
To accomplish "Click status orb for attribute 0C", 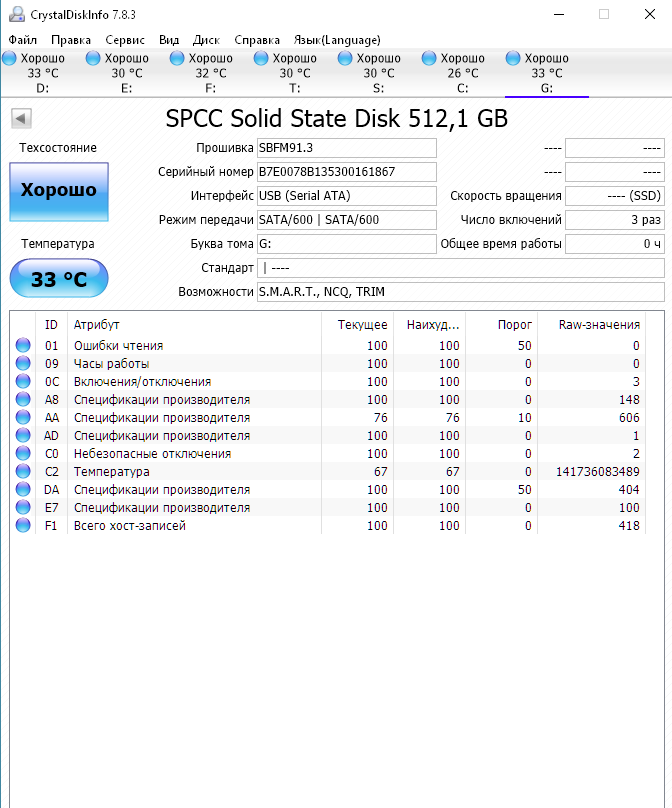I will [x=23, y=381].
